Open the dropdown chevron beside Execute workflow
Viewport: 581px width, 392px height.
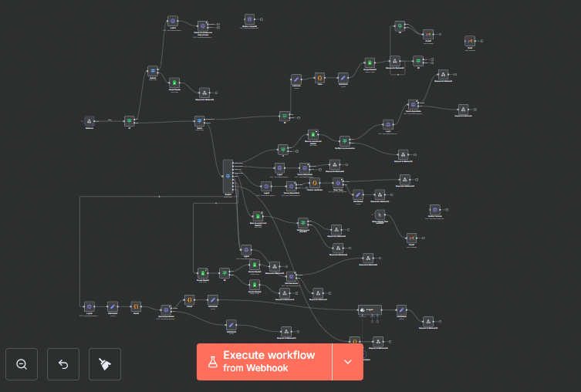[348, 362]
